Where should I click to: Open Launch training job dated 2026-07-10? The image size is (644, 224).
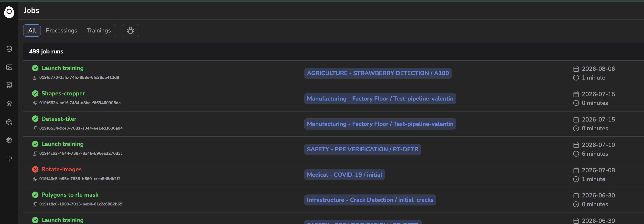pos(62,144)
